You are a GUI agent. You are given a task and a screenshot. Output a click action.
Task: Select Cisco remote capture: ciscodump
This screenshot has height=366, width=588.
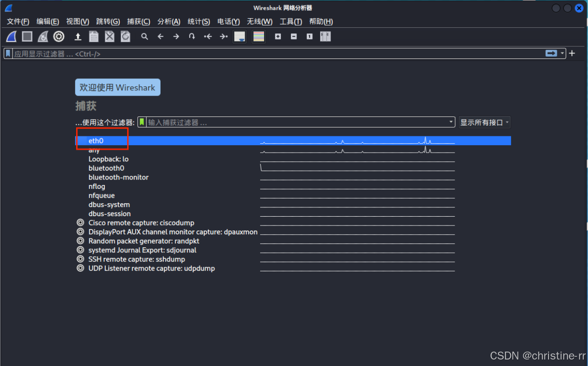[x=142, y=223]
